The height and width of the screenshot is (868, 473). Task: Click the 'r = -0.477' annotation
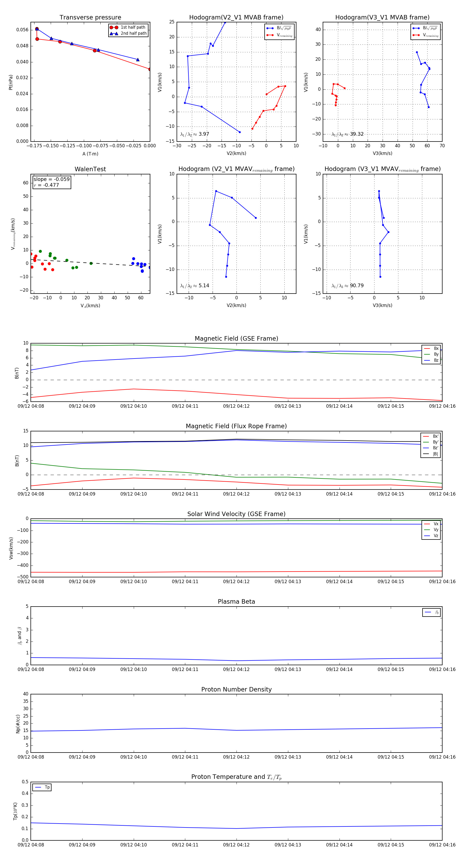coord(47,185)
